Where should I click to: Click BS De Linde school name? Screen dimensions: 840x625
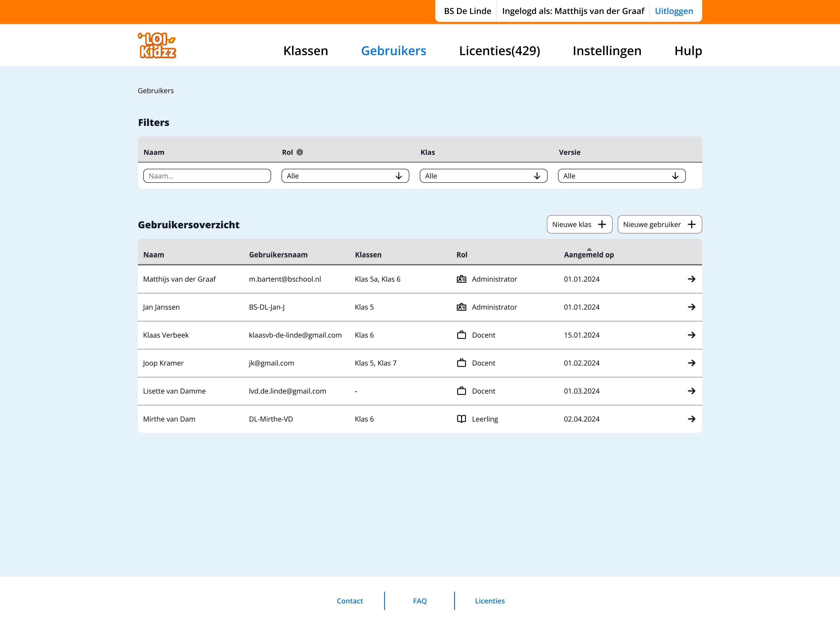click(x=468, y=11)
